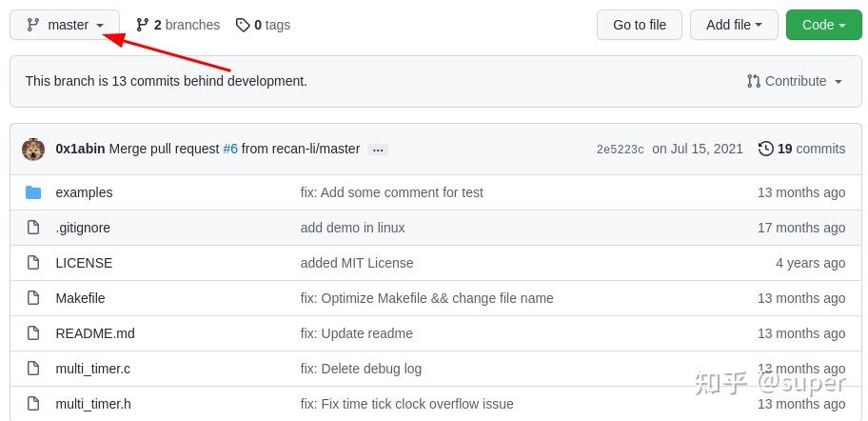
Task: Open the master branch dropdown
Action: pos(65,25)
